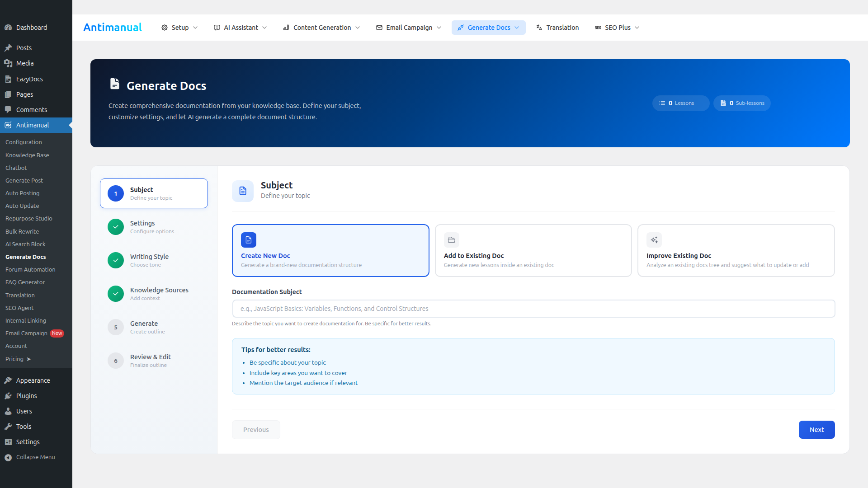Click the Previous button
The image size is (868, 488).
[255, 430]
